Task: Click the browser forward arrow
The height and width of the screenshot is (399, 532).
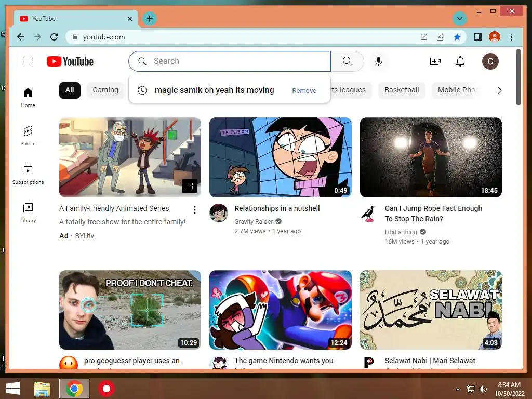Action: 37,37
